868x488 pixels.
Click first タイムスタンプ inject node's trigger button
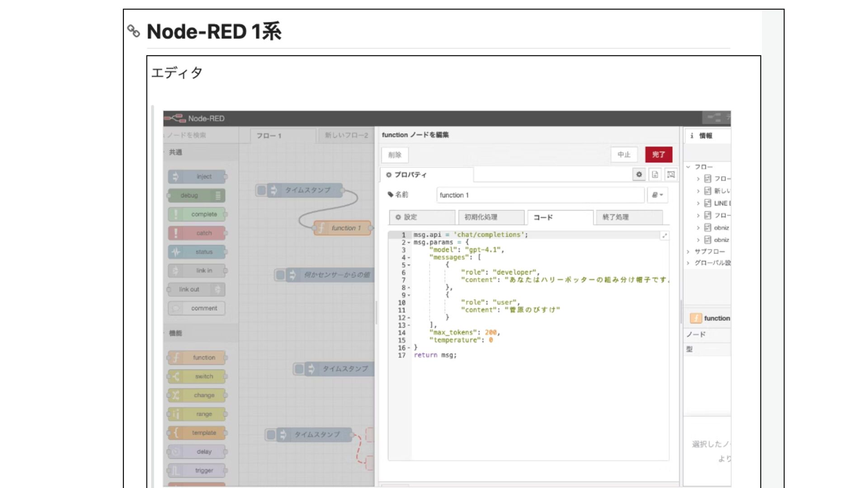261,190
